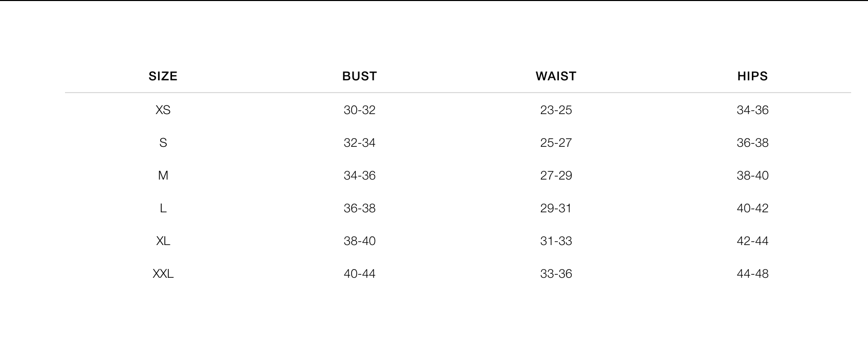Viewport: 868px width, 354px height.
Task: Select the XL size row label
Action: (163, 241)
